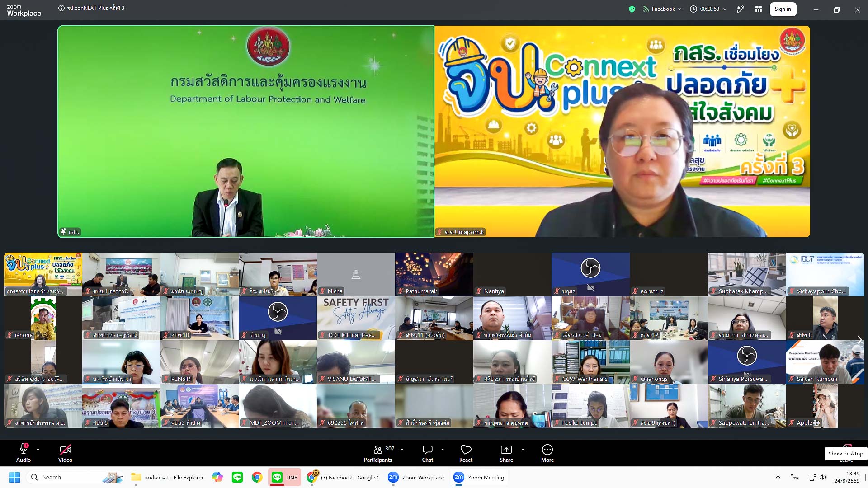Screen dimensions: 868x488
Task: Click the meeting timer clock icon
Action: point(693,9)
